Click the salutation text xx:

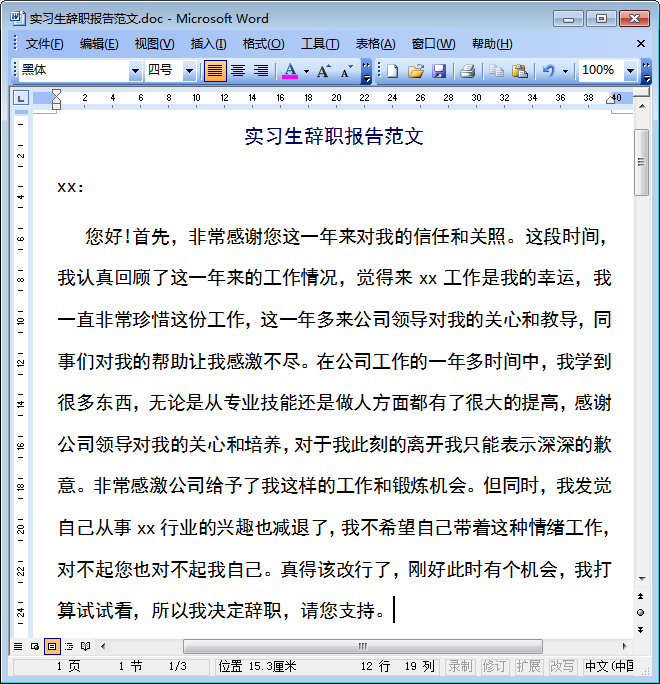(70, 188)
